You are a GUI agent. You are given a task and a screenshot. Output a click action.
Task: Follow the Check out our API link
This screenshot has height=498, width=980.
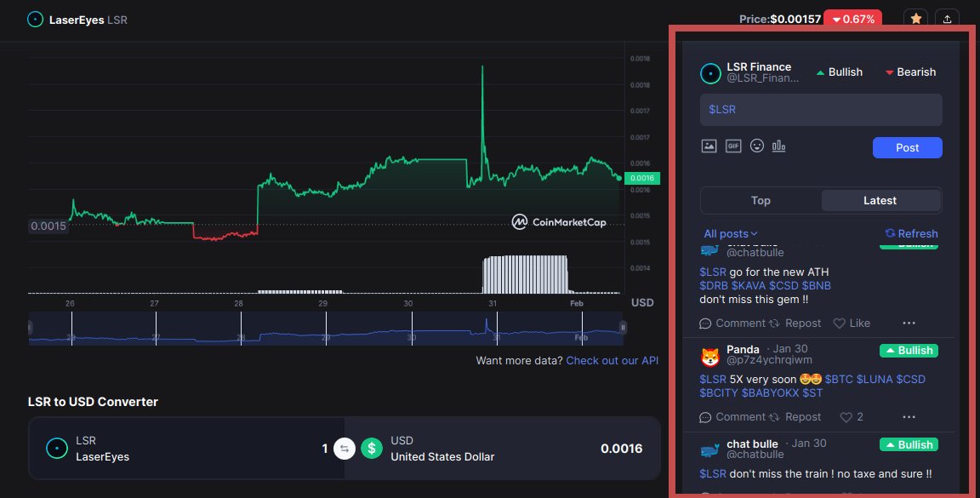pos(612,360)
